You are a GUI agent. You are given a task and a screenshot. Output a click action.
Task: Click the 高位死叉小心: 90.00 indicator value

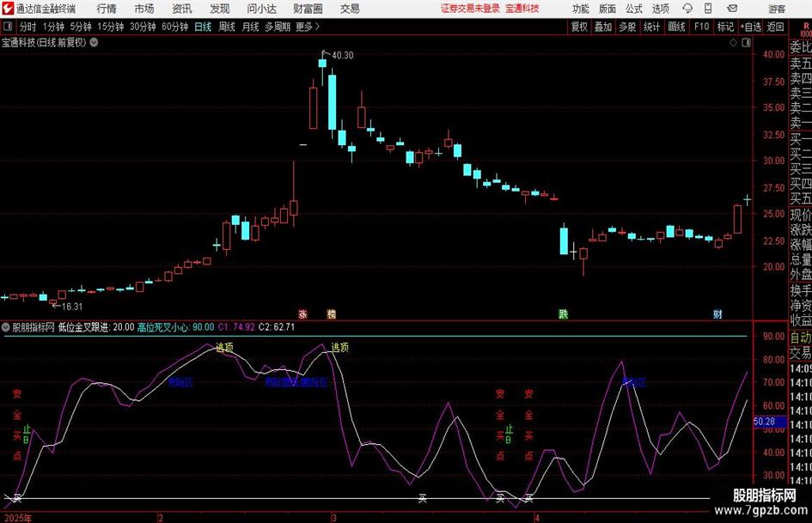pos(175,327)
